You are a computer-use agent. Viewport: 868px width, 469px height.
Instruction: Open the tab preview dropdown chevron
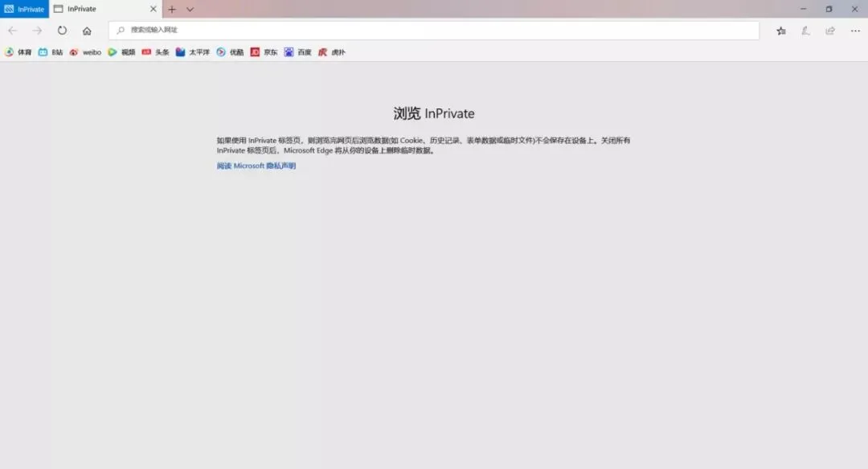[189, 9]
